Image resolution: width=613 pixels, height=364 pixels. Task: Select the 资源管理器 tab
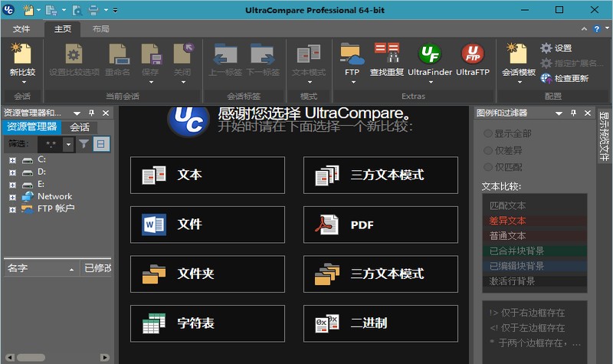tap(32, 127)
